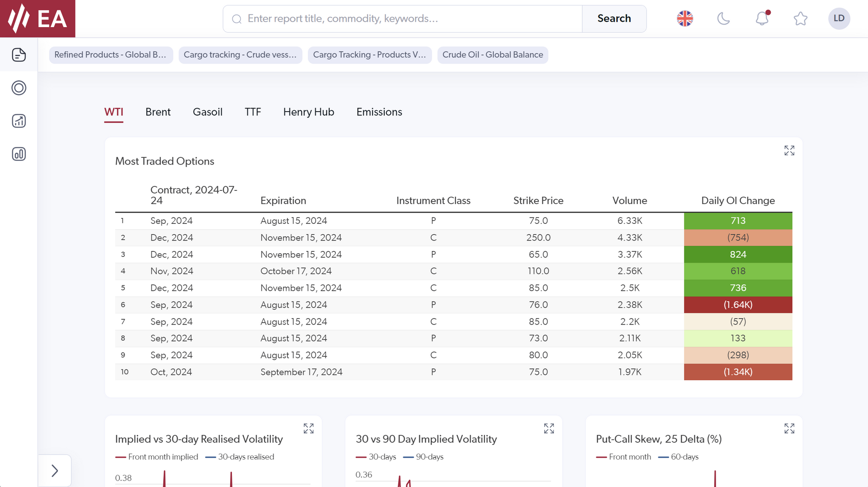Select the dark red (1.64K) OI change cell

pos(738,305)
